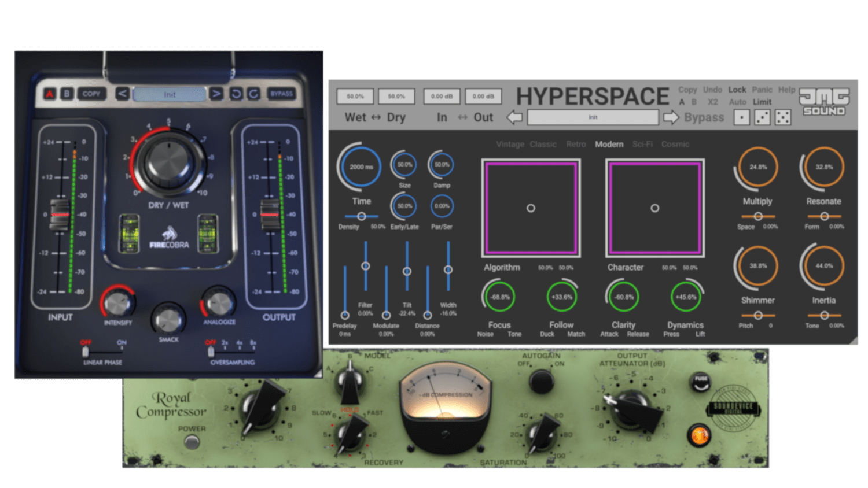Viewport: 868px width, 488px height.
Task: Click FireCobra Output fader handle
Action: click(x=270, y=215)
